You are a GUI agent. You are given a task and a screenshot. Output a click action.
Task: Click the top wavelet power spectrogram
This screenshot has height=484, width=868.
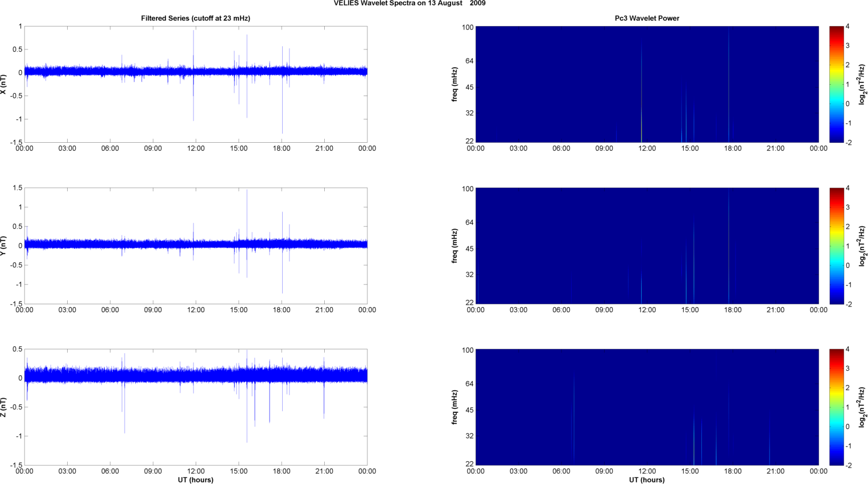point(647,84)
